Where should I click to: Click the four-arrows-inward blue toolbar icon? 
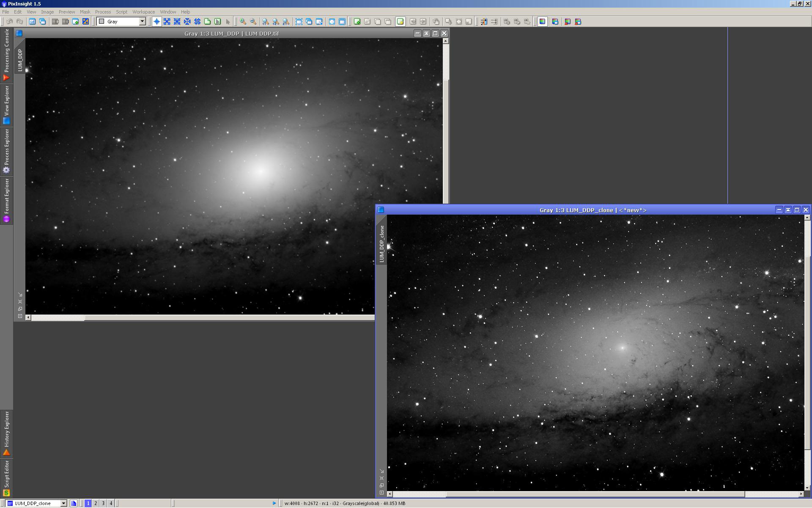tap(177, 22)
